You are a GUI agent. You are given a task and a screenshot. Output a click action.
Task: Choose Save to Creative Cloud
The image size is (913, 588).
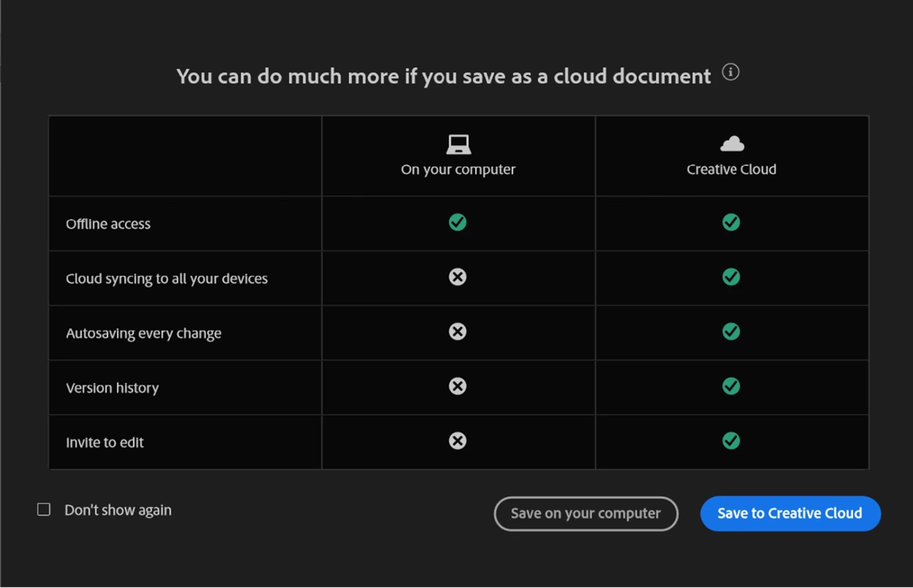click(790, 513)
